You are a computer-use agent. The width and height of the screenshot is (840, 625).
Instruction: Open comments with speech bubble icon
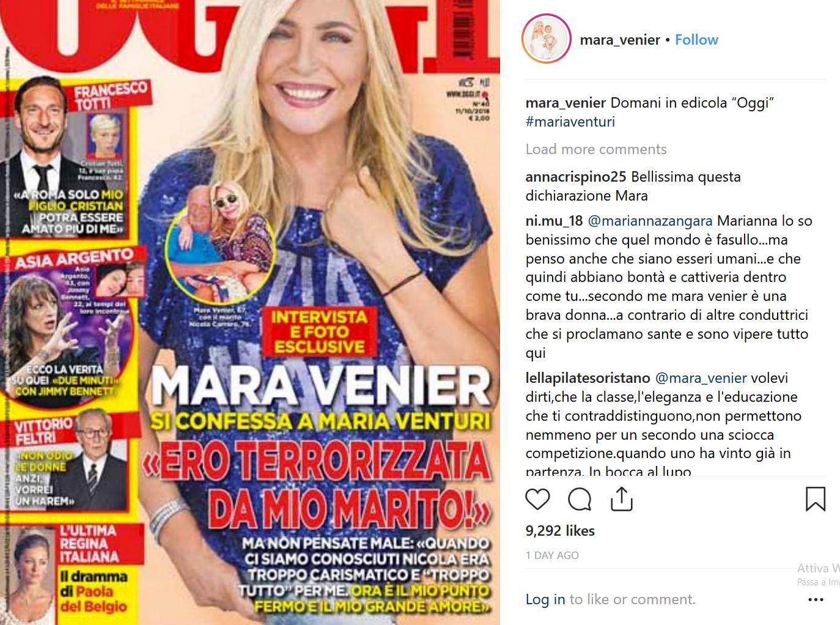(580, 500)
